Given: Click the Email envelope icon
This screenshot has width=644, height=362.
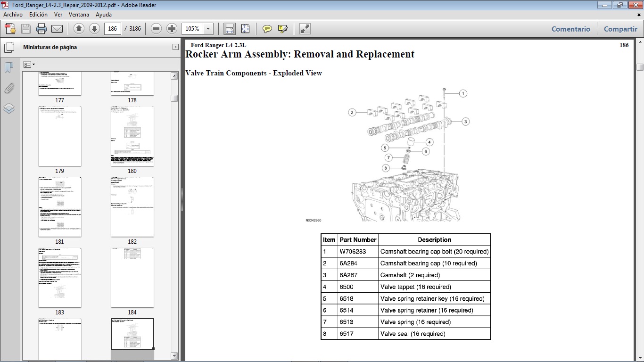Looking at the screenshot, I should coord(57,29).
